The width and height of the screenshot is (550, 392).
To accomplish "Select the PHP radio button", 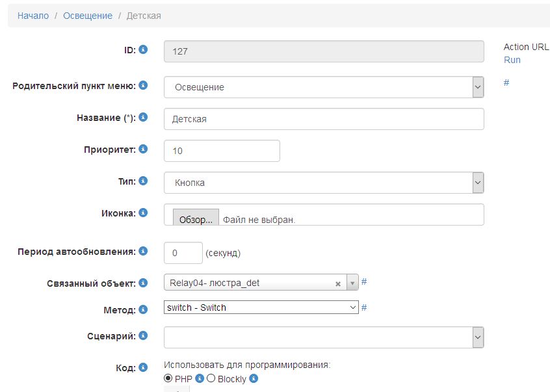I will [x=168, y=378].
